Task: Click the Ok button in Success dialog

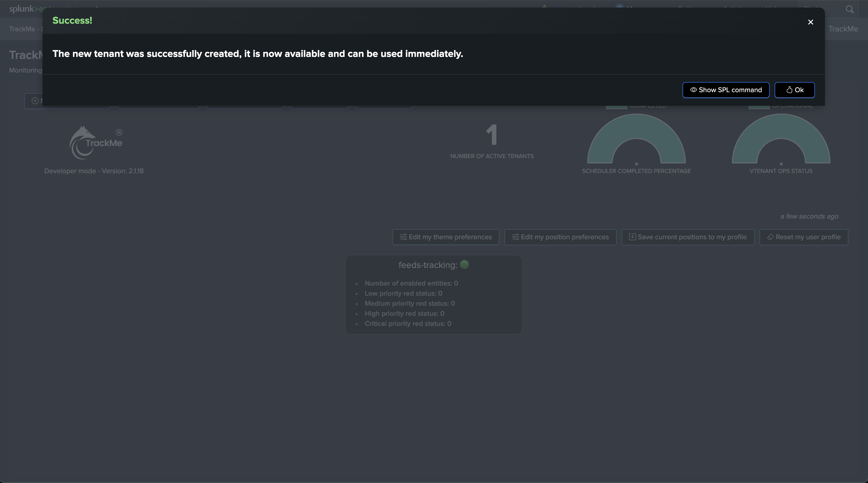Action: [x=795, y=90]
